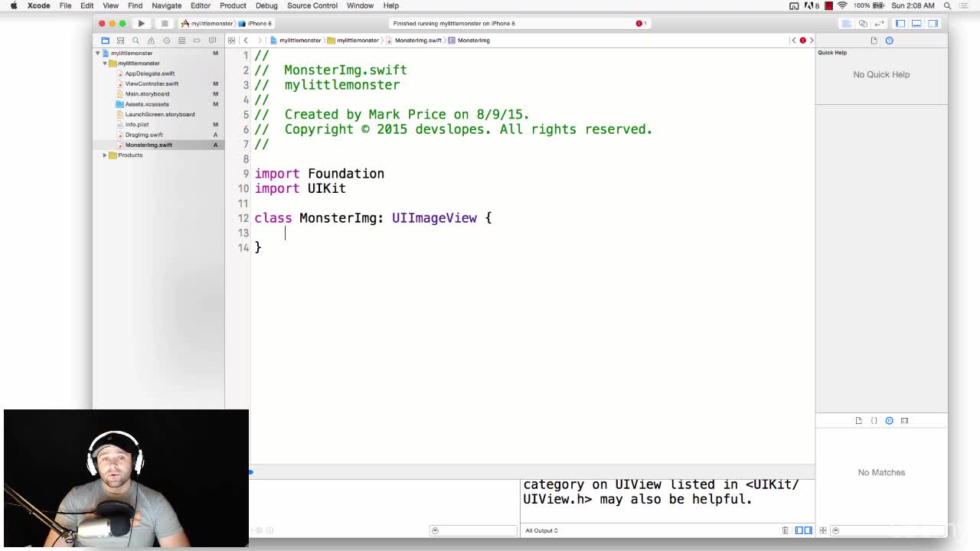Screen dimensions: 980x551
Task: Open the Object library
Action: click(x=889, y=420)
